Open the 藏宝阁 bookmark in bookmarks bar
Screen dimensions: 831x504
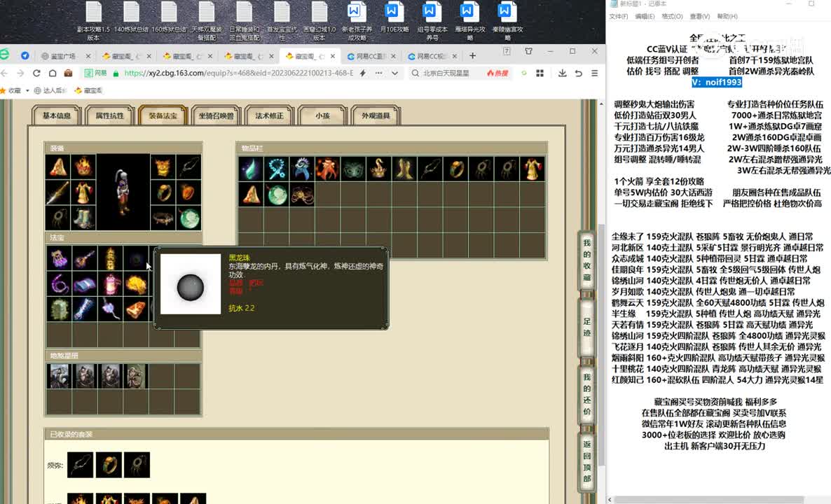point(88,90)
